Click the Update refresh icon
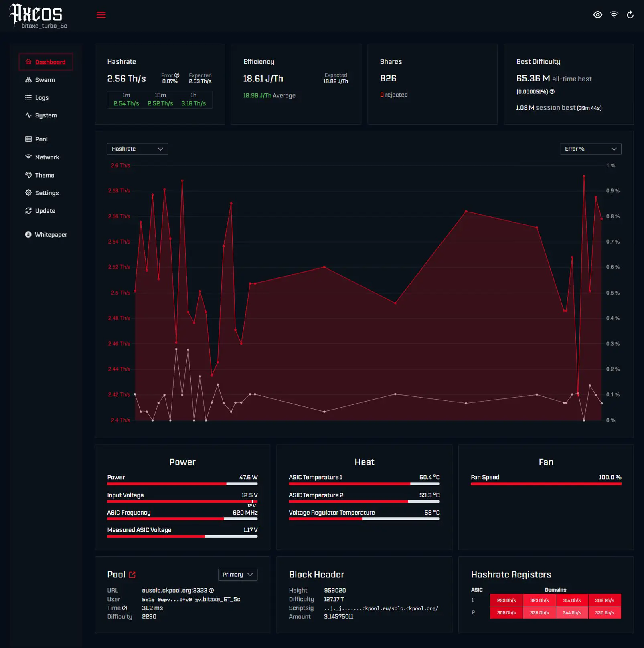 (28, 210)
